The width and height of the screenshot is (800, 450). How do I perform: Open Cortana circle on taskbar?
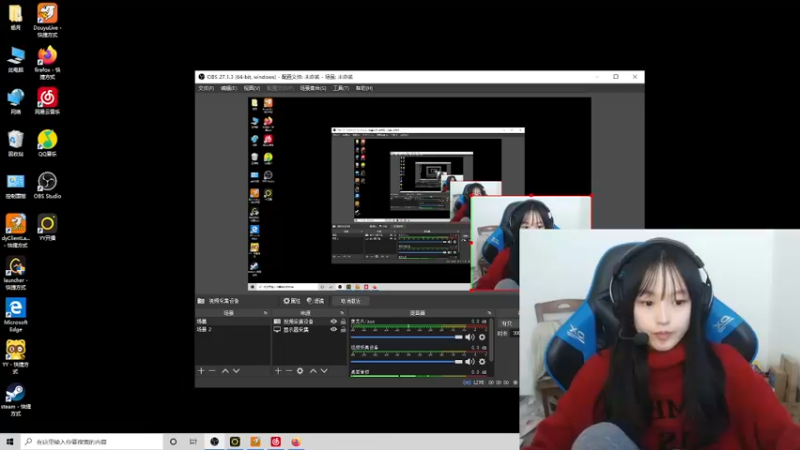pyautogui.click(x=173, y=441)
